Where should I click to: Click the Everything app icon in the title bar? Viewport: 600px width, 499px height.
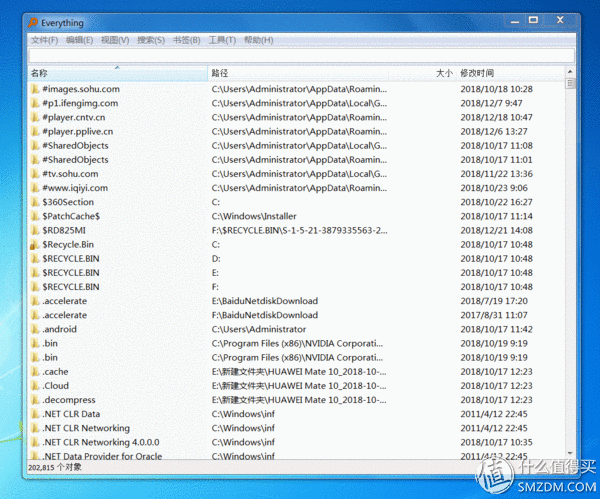click(x=33, y=23)
